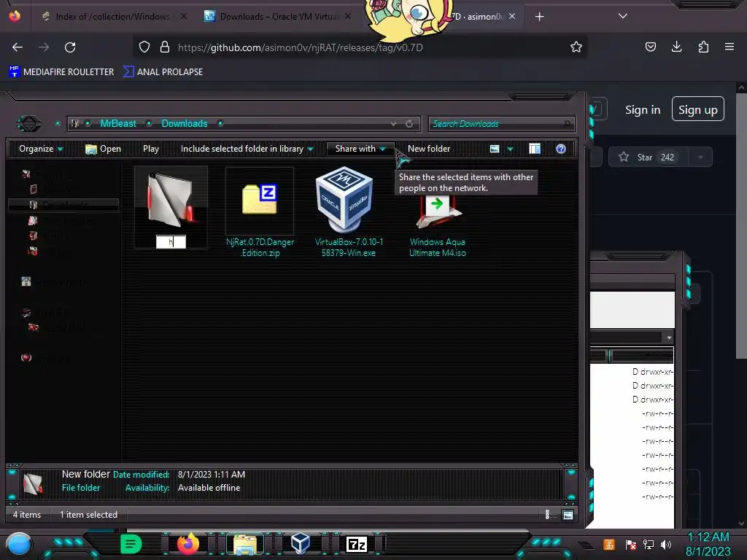Select NjRat.0.7D.Danger.Edition.zip file
This screenshot has height=560, width=747.
coord(260,213)
